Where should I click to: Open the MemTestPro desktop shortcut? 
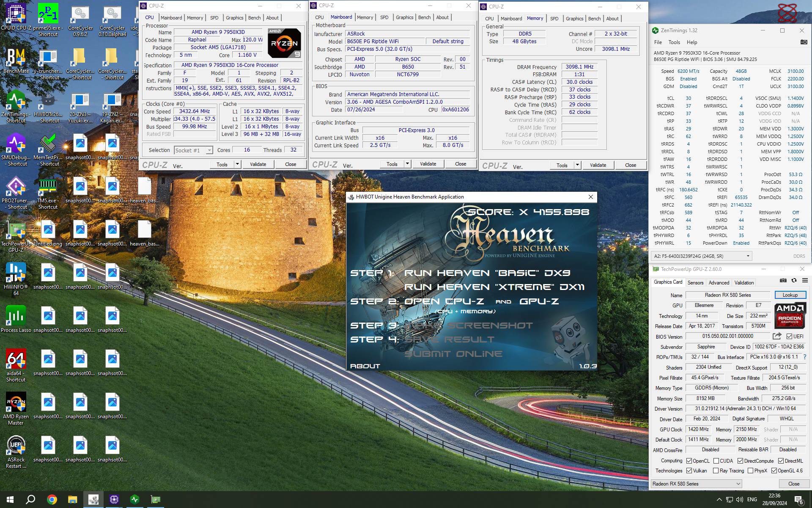48,150
